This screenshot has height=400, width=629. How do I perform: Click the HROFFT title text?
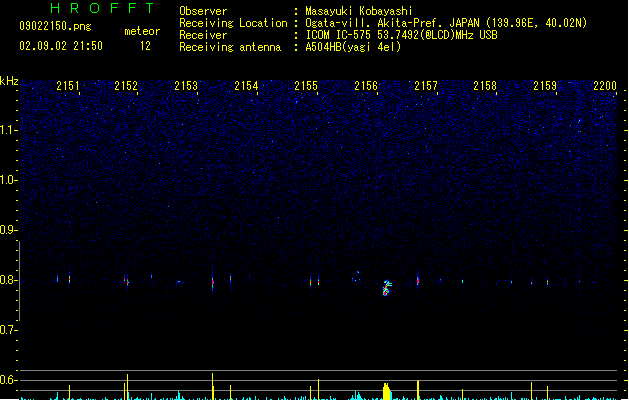(x=102, y=8)
